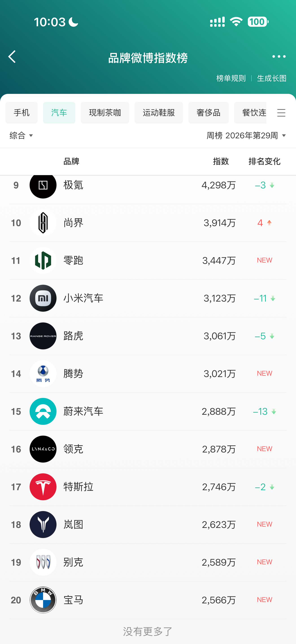
Task: Tap the 汽车 selected category tab
Action: 59,113
